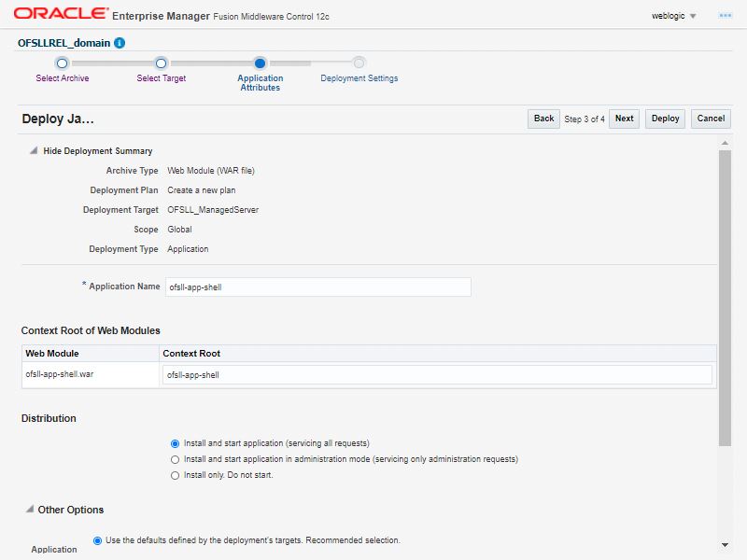
Task: Click the Deployment Settings step circle
Action: [x=359, y=63]
